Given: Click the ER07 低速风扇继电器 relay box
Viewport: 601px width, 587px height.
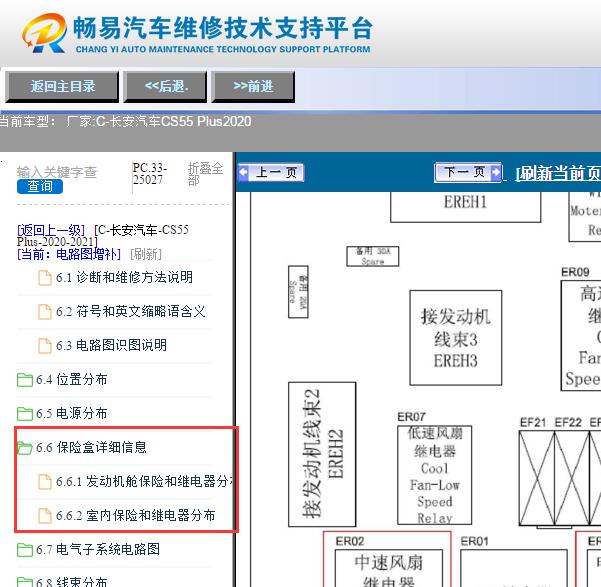Looking at the screenshot, I should click(435, 475).
